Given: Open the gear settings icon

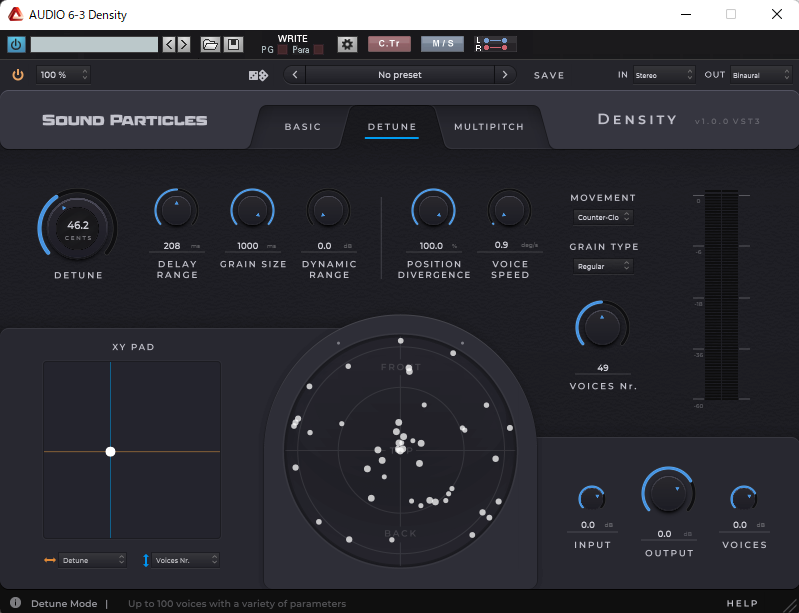Looking at the screenshot, I should point(347,44).
